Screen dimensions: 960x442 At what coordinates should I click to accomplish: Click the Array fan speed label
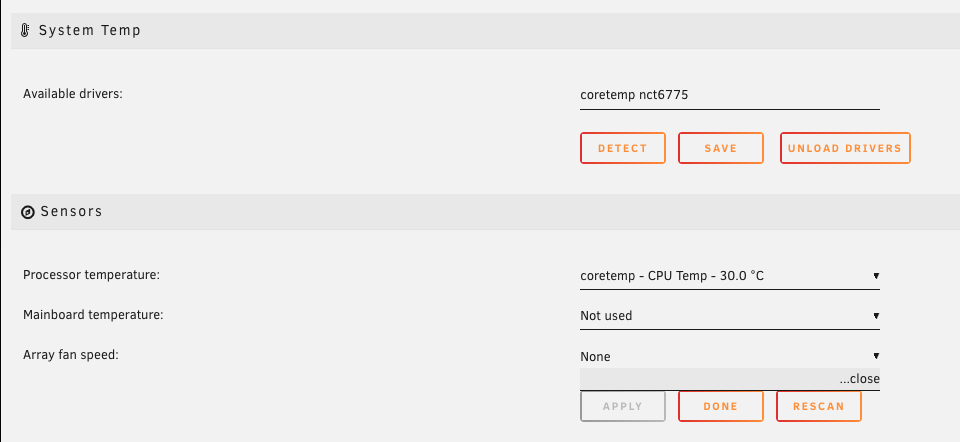(70, 354)
